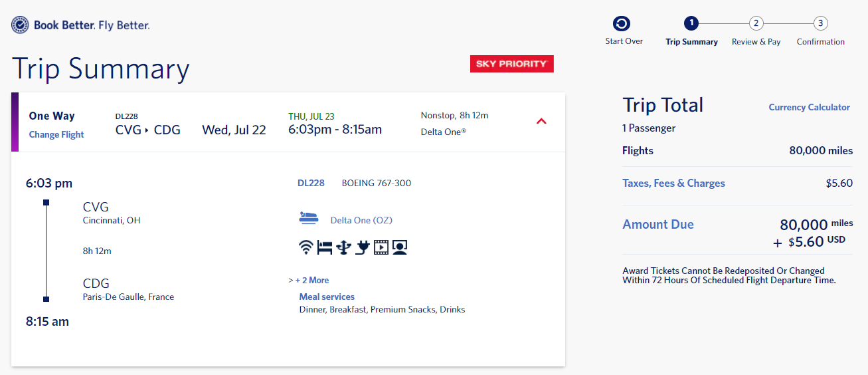Image resolution: width=868 pixels, height=375 pixels.
Task: Click the video entertainment amenity icon
Action: [381, 247]
